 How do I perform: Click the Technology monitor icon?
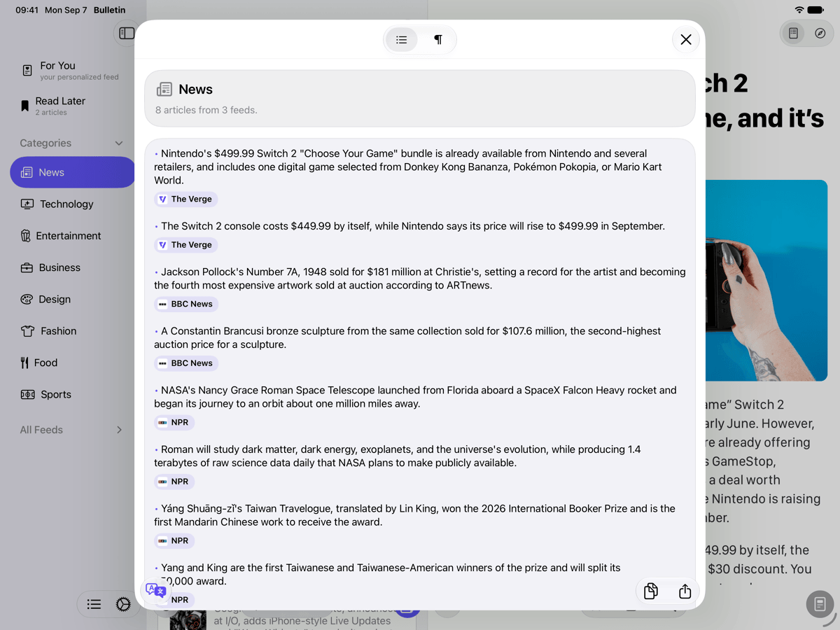coord(27,204)
